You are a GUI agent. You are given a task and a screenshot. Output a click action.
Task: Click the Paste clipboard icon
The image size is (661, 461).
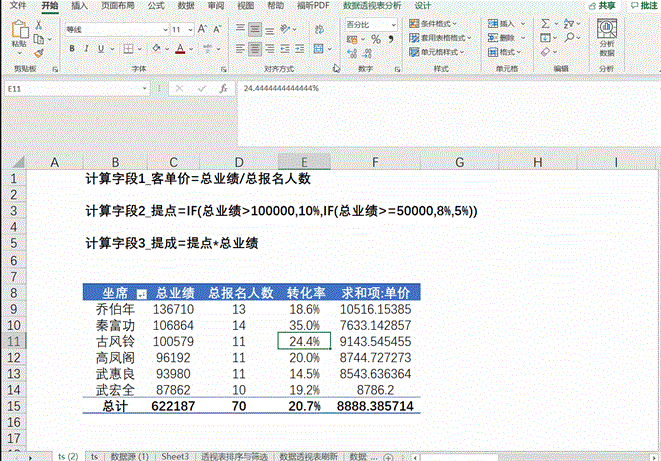[19, 32]
